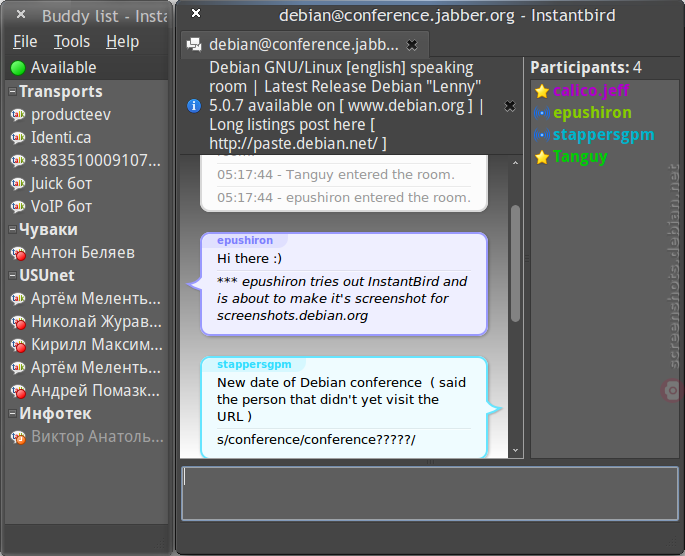Click 'Tanguy entered the room' log line
The image size is (685, 556).
pos(336,175)
